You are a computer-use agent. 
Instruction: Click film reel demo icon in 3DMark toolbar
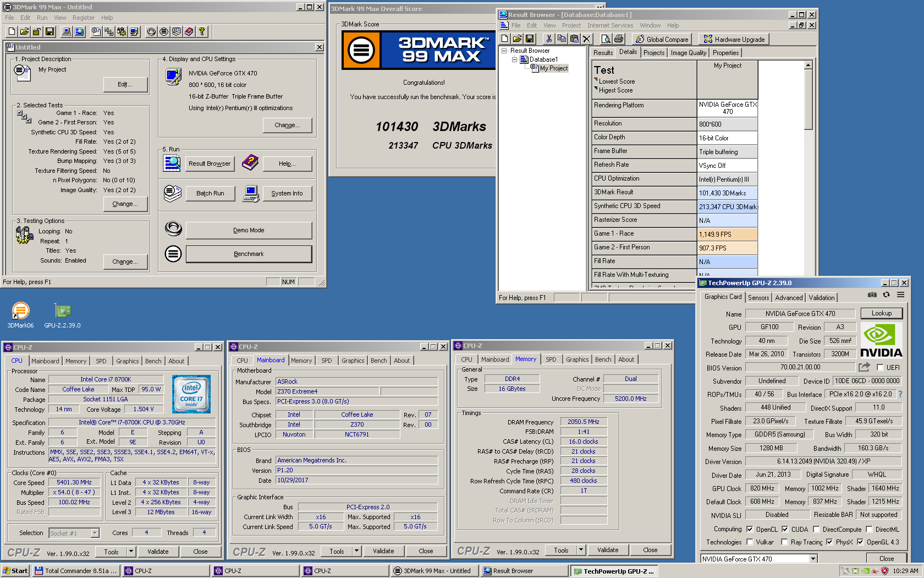click(x=151, y=32)
